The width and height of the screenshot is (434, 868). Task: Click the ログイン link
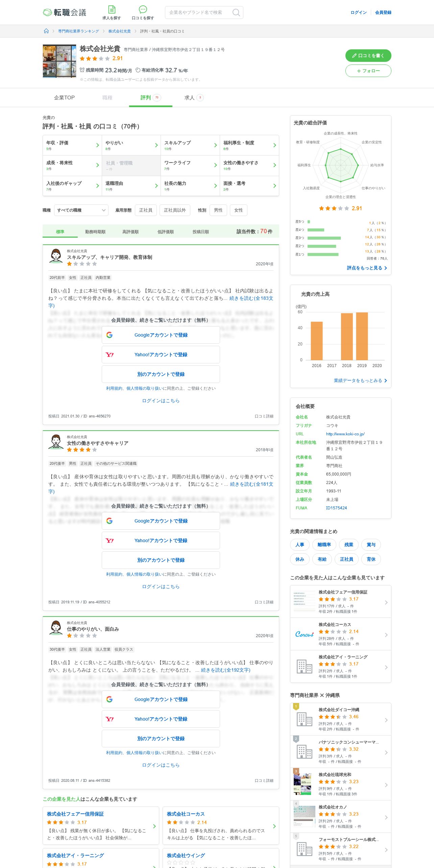pos(359,13)
